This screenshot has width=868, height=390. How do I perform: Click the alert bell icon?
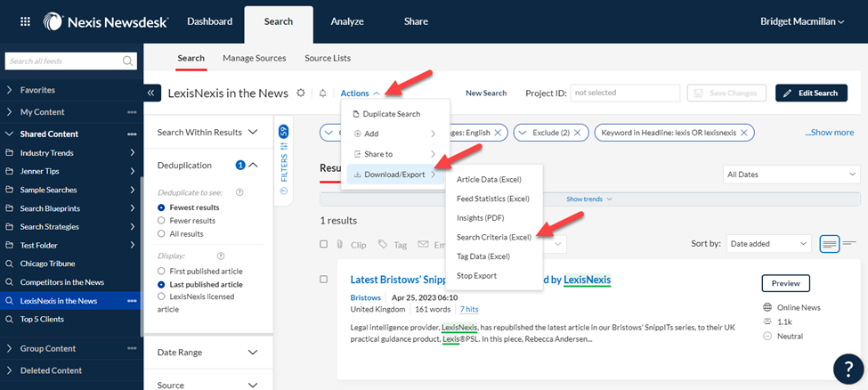click(323, 93)
